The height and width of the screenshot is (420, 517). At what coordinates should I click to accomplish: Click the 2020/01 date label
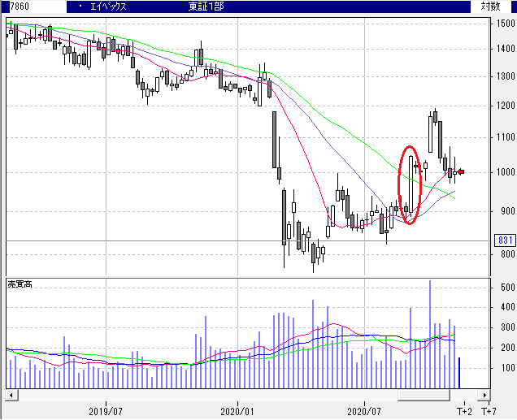[x=237, y=411]
